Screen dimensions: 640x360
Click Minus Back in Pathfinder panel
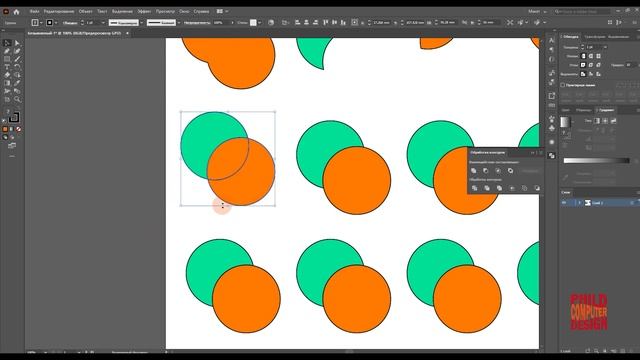point(537,188)
